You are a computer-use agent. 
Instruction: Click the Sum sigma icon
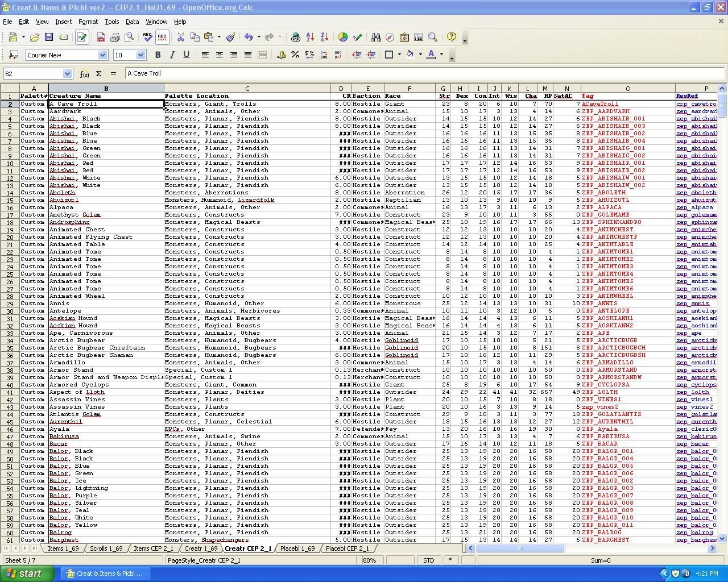(98, 73)
